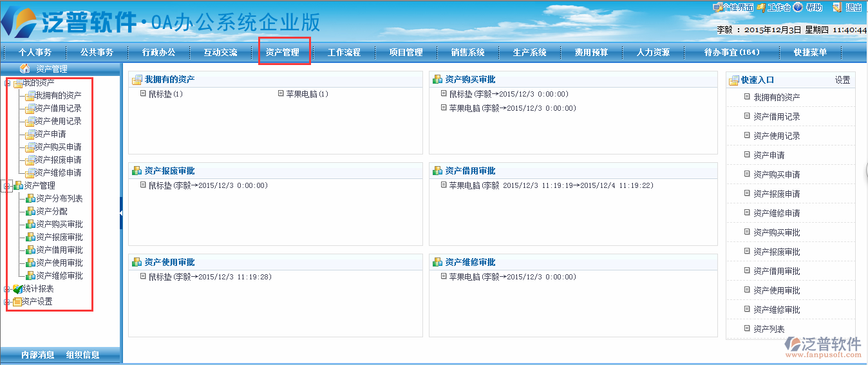Expand the 资产设置 tree node
The height and width of the screenshot is (365, 868).
pyautogui.click(x=8, y=302)
